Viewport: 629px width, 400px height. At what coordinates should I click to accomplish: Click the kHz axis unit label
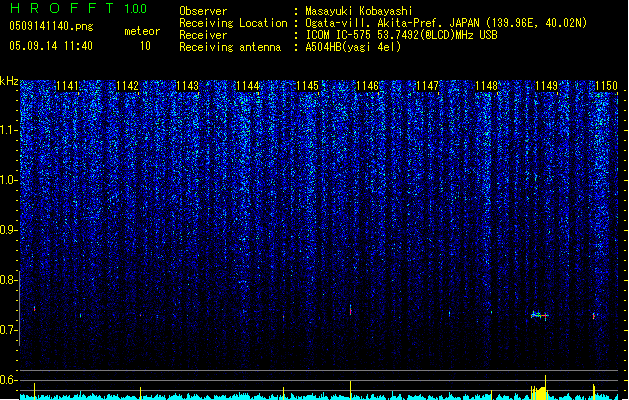(9, 81)
